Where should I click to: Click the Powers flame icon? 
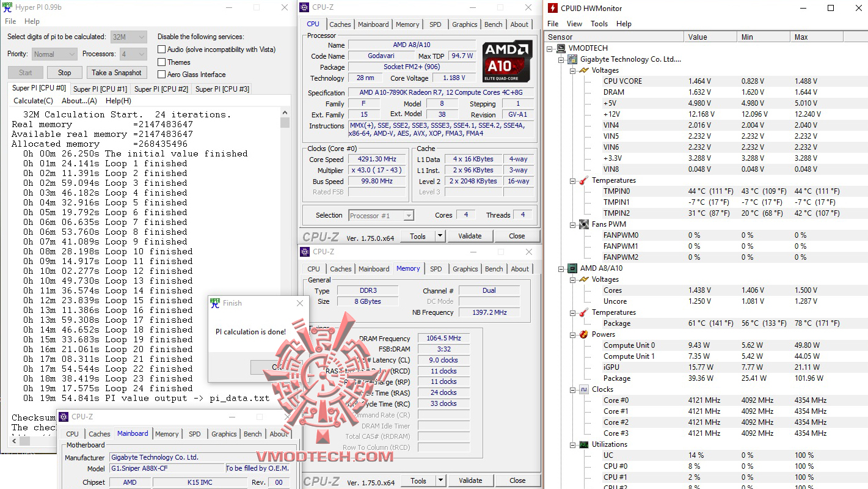583,334
